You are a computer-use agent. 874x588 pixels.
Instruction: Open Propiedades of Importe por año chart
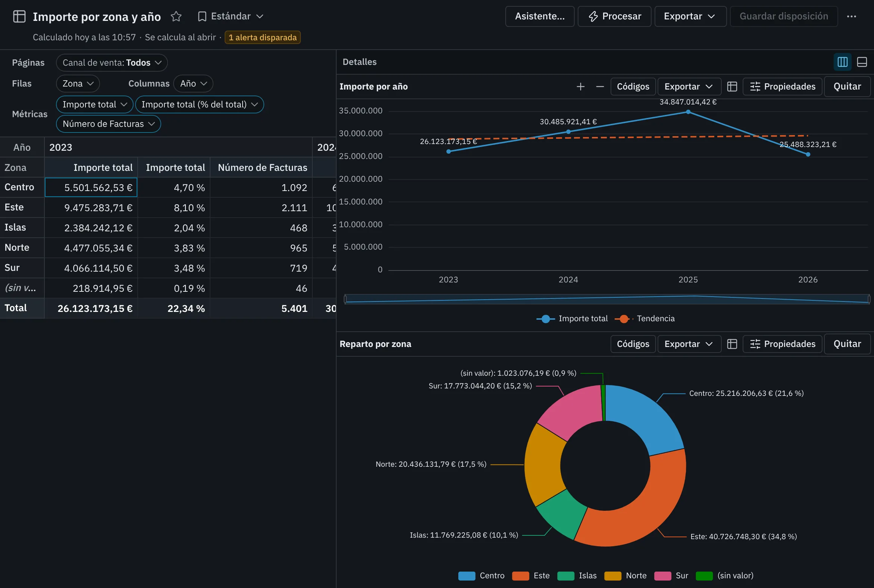pos(783,87)
